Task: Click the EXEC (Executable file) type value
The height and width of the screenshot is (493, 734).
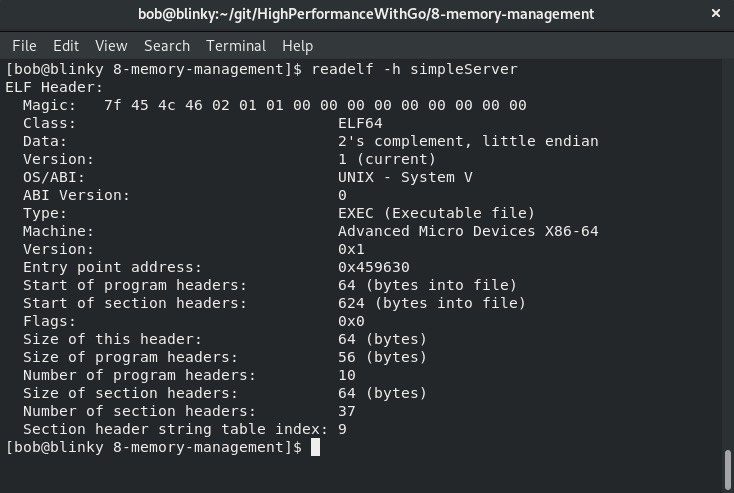Action: click(436, 213)
